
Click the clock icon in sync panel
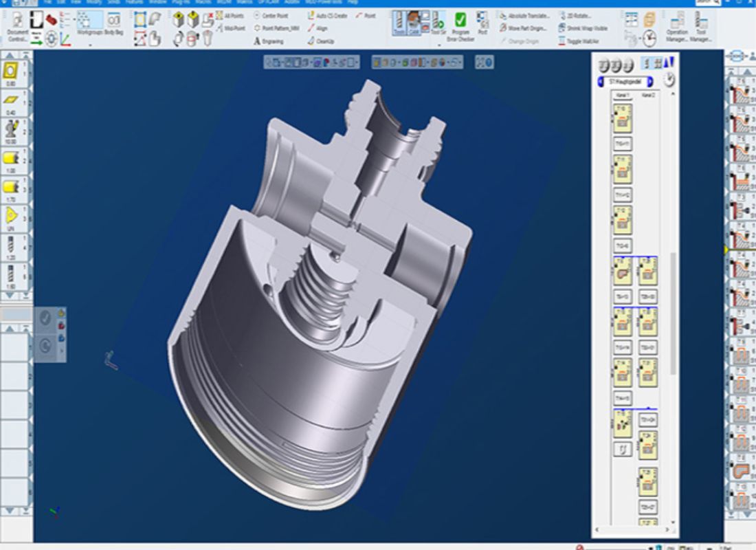(669, 80)
